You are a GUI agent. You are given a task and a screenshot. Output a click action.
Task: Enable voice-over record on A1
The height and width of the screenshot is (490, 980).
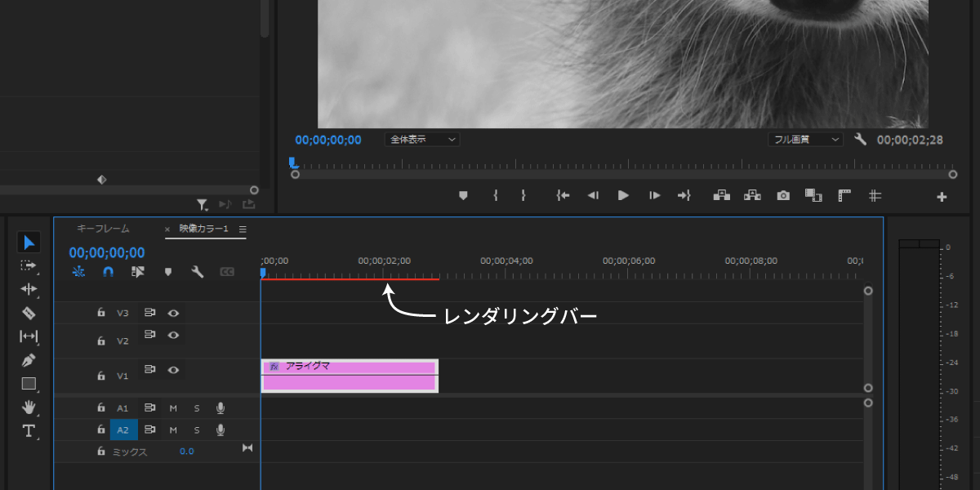tap(220, 408)
